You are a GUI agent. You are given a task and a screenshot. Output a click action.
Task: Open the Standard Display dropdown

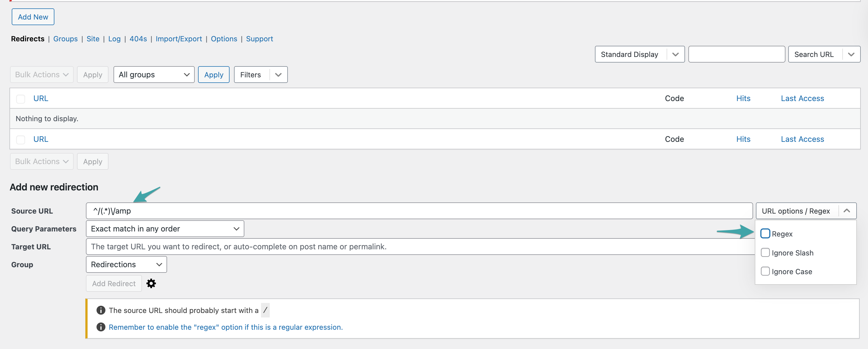[639, 54]
